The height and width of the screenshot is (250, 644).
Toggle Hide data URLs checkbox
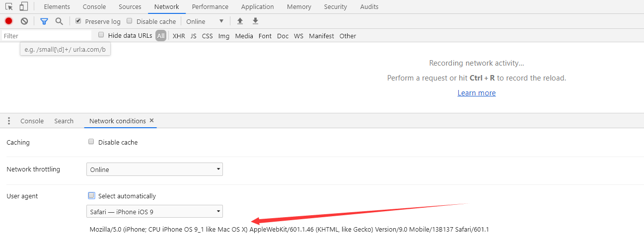[x=101, y=35]
